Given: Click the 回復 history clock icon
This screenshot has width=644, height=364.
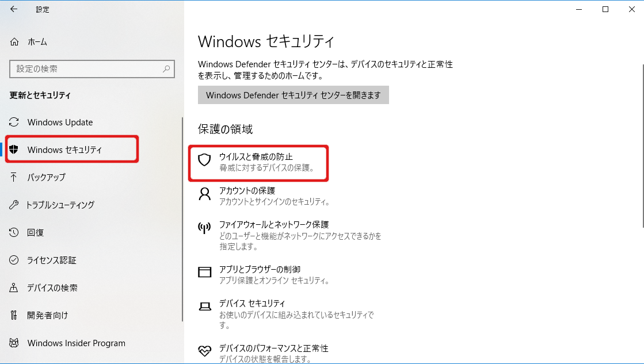Looking at the screenshot, I should click(14, 232).
